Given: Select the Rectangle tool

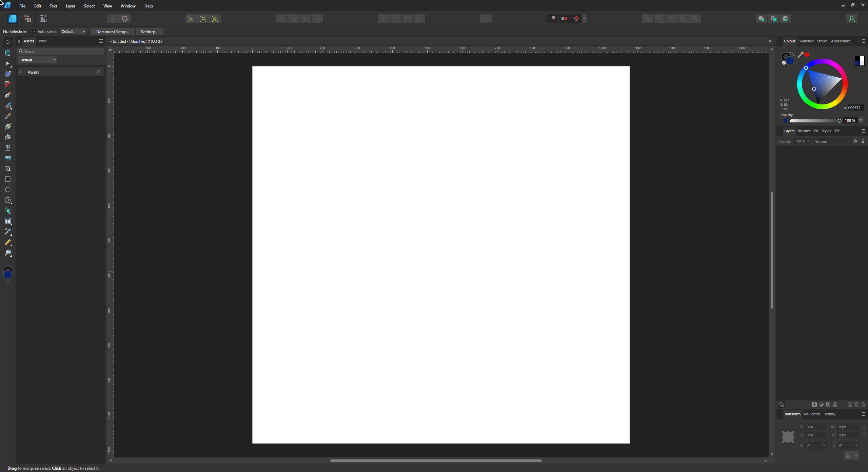Looking at the screenshot, I should click(x=7, y=179).
